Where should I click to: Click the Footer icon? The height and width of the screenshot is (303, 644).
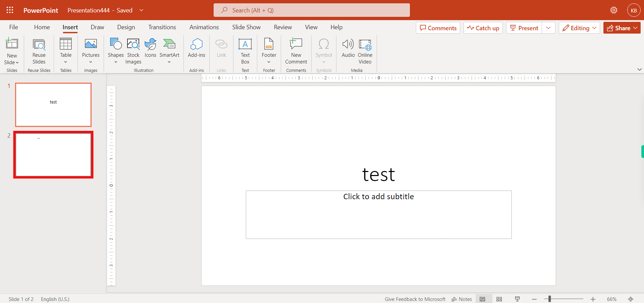pyautogui.click(x=269, y=44)
